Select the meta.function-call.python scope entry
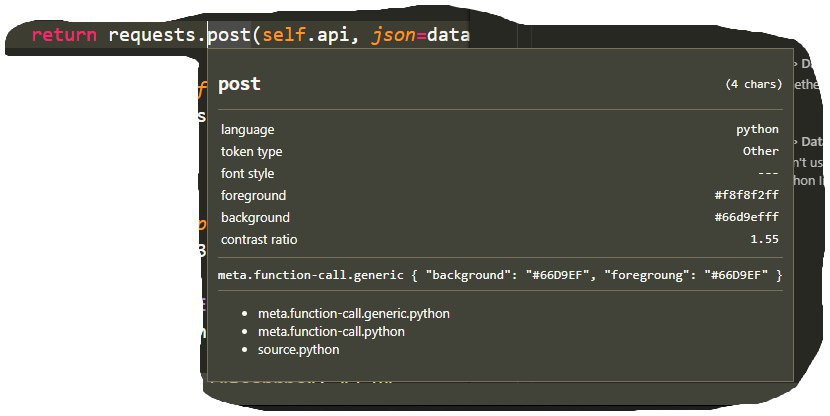The width and height of the screenshot is (830, 416). click(331, 332)
